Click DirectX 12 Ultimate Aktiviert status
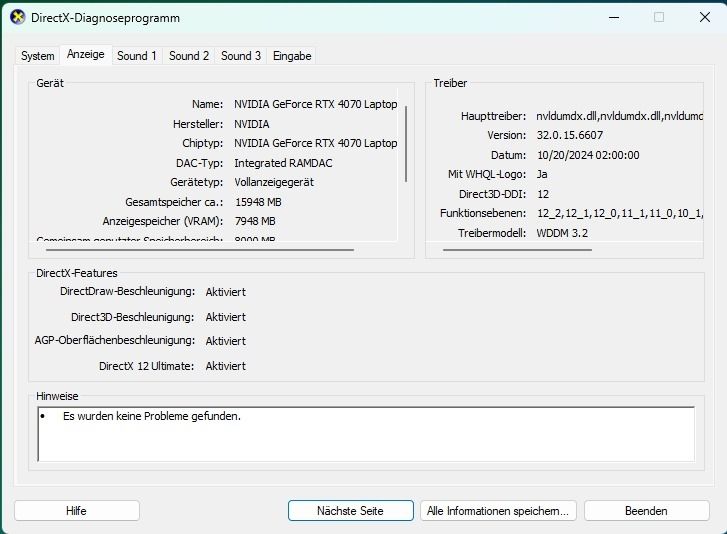727x534 pixels. click(x=226, y=366)
